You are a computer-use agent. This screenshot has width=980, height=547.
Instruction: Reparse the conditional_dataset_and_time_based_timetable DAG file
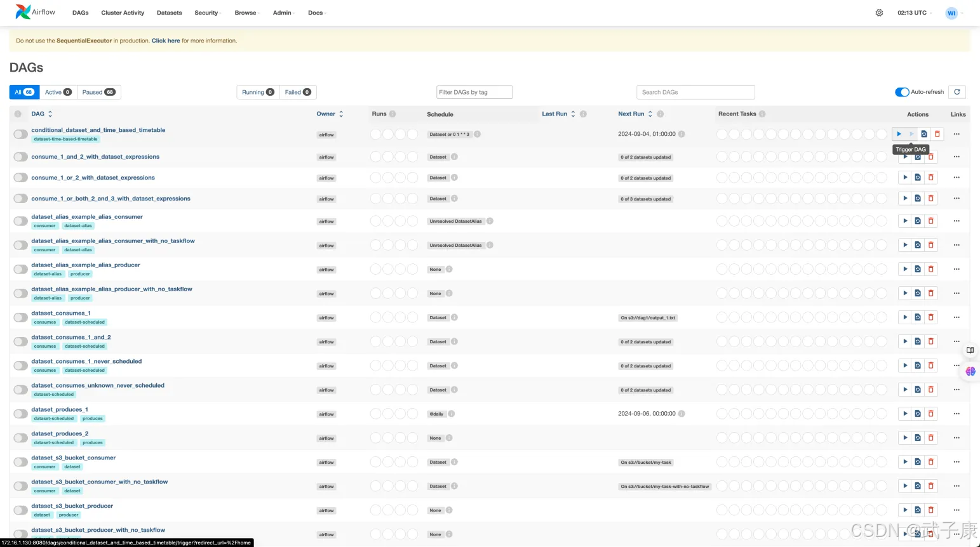pyautogui.click(x=924, y=134)
